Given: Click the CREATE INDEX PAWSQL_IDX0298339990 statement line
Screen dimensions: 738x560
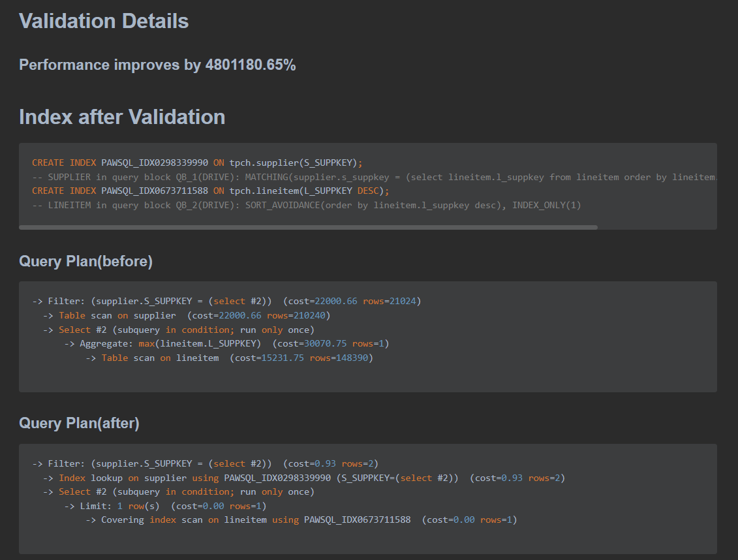Looking at the screenshot, I should [196, 163].
